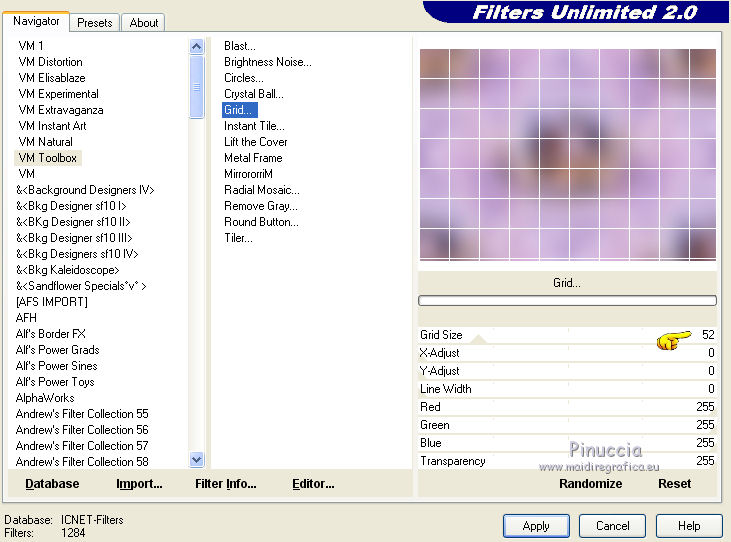The image size is (731, 542).
Task: Select Andrew's Filter Collection 56
Action: [82, 430]
